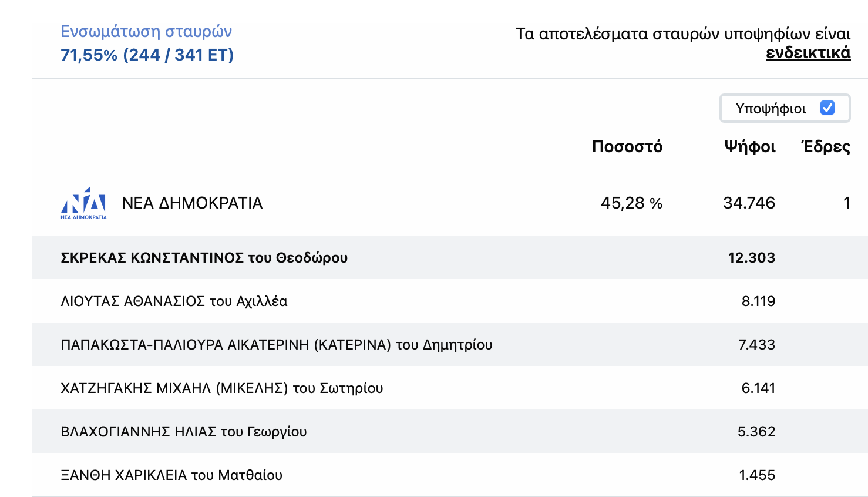Click the 8.119 votes for Λιούτας
The image size is (868, 497).
coord(758,301)
